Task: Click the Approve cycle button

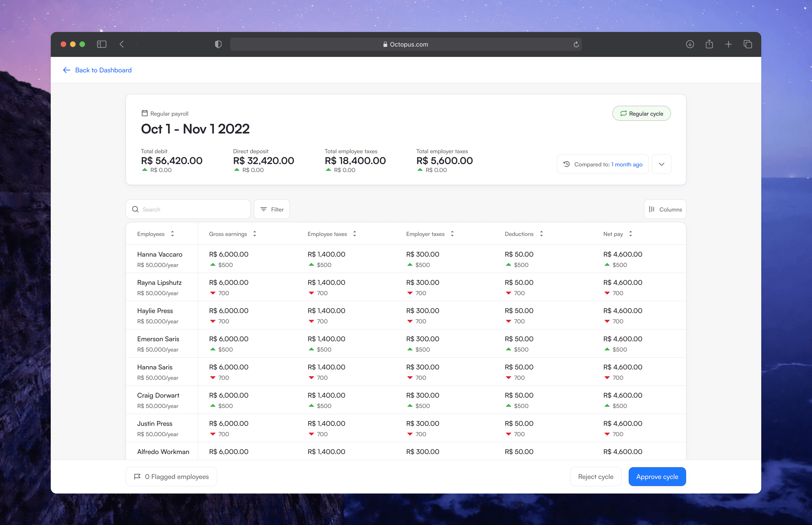Action: (x=657, y=477)
